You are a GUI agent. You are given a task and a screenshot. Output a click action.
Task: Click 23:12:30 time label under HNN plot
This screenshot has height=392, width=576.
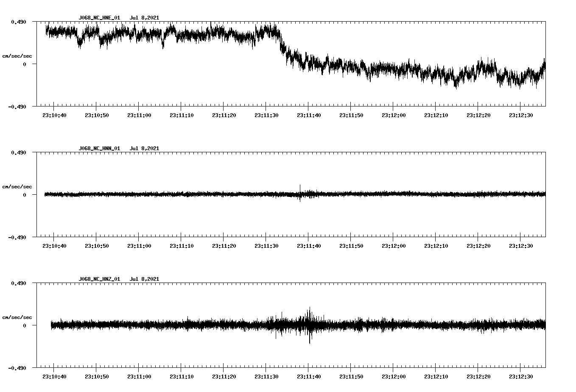521,246
